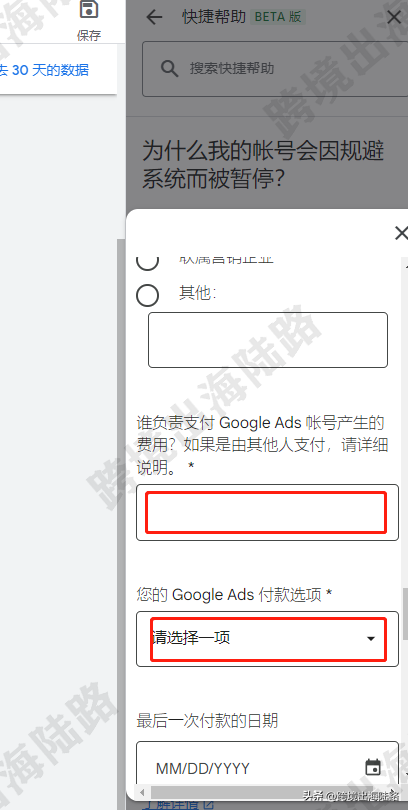The image size is (408, 810).
Task: Close the 快捷帮助 help panel
Action: [394, 17]
